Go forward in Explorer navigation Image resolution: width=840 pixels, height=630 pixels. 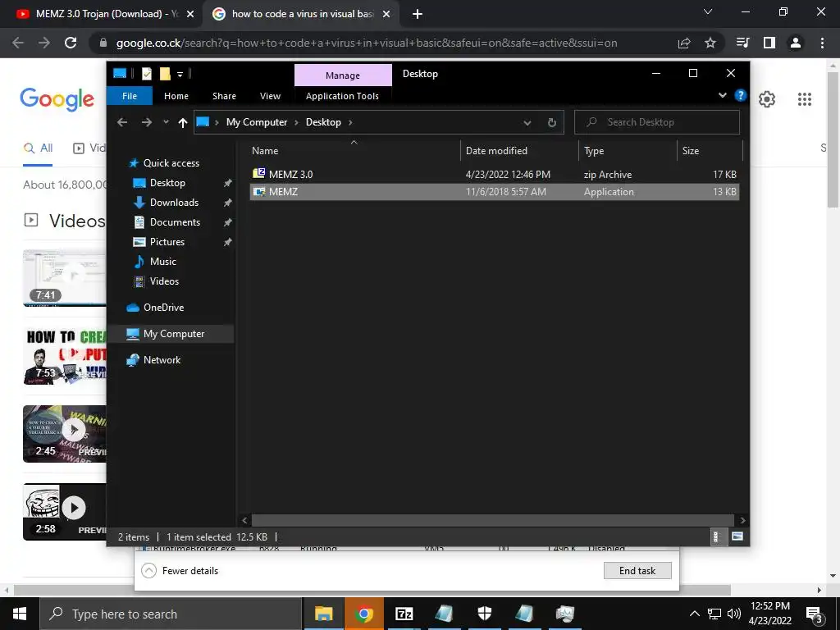coord(146,122)
